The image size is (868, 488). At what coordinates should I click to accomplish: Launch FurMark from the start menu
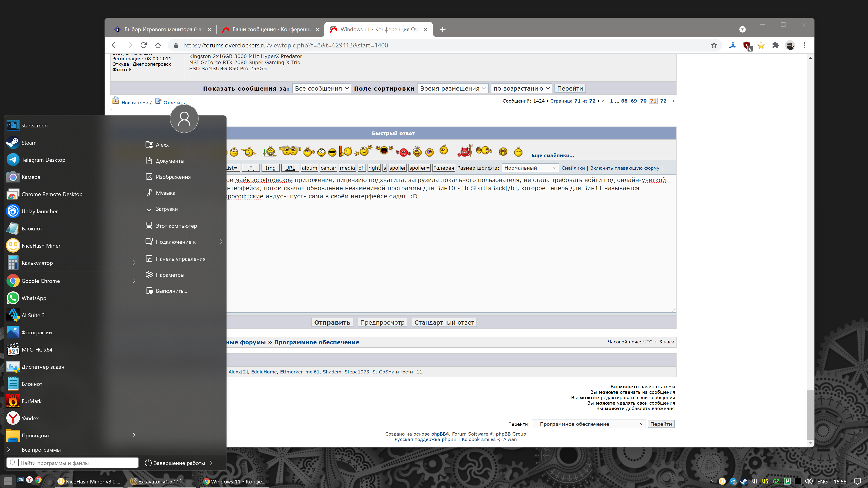click(x=31, y=401)
